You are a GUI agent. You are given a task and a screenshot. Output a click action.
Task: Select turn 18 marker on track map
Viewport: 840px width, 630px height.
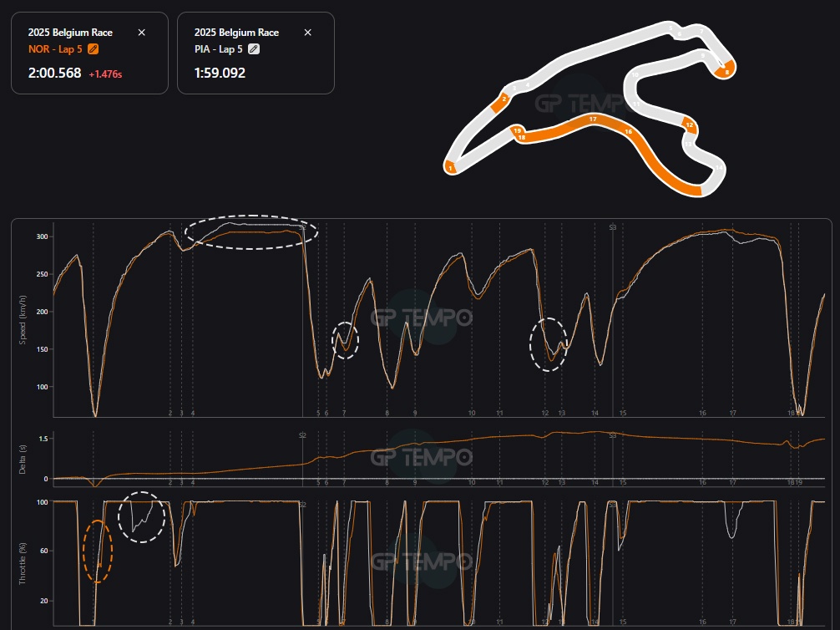521,138
